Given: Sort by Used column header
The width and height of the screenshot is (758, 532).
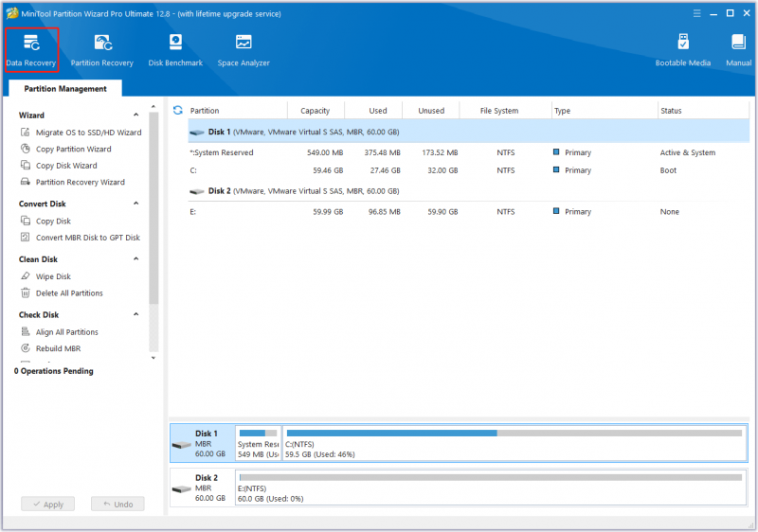Looking at the screenshot, I should click(x=373, y=111).
